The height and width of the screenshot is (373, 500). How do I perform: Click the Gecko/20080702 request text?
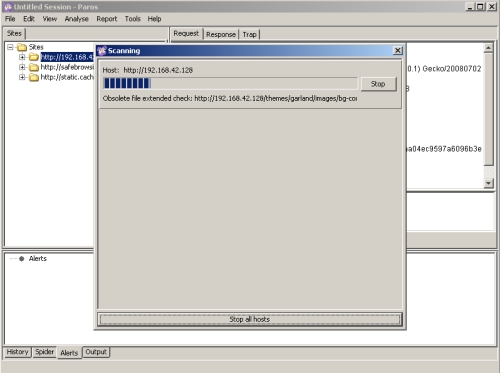pos(452,69)
